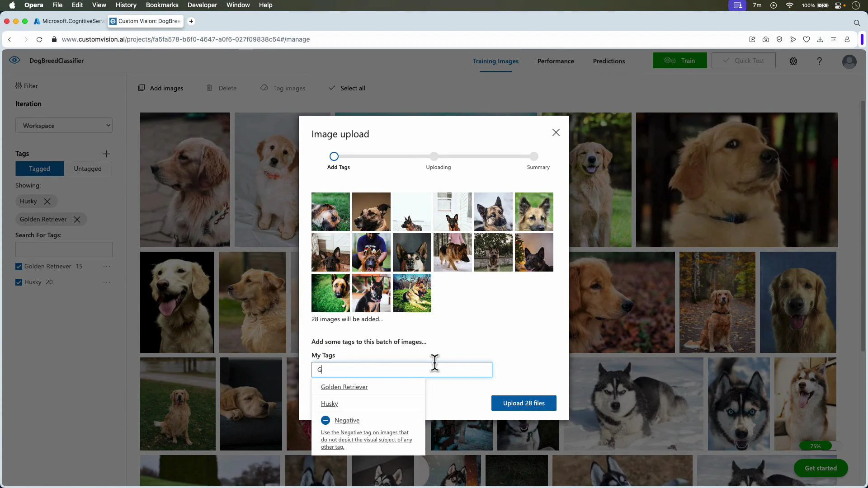Click the Negative tag description text

[367, 440]
